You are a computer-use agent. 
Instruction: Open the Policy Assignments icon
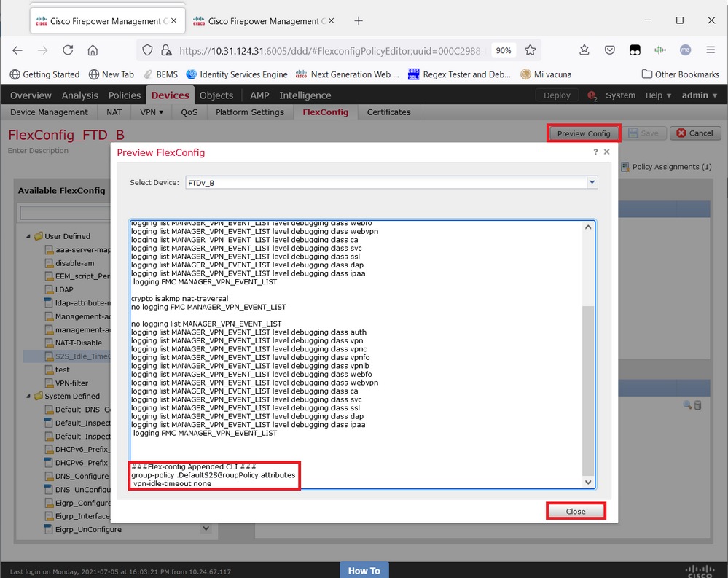[625, 167]
